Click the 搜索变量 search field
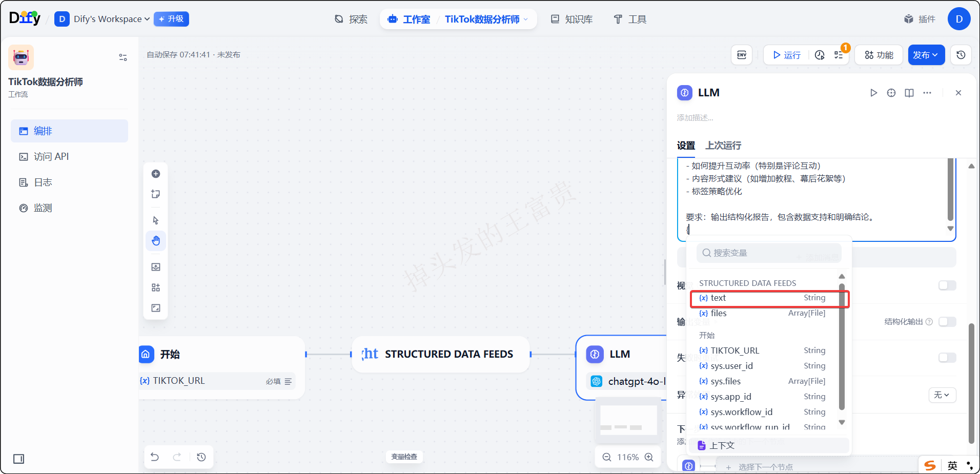Viewport: 980px width, 474px height. click(769, 253)
